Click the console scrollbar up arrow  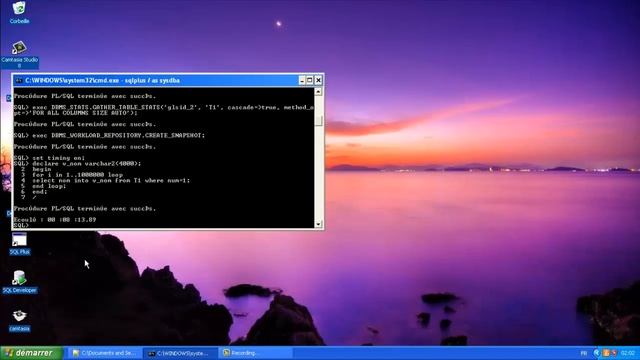point(318,91)
